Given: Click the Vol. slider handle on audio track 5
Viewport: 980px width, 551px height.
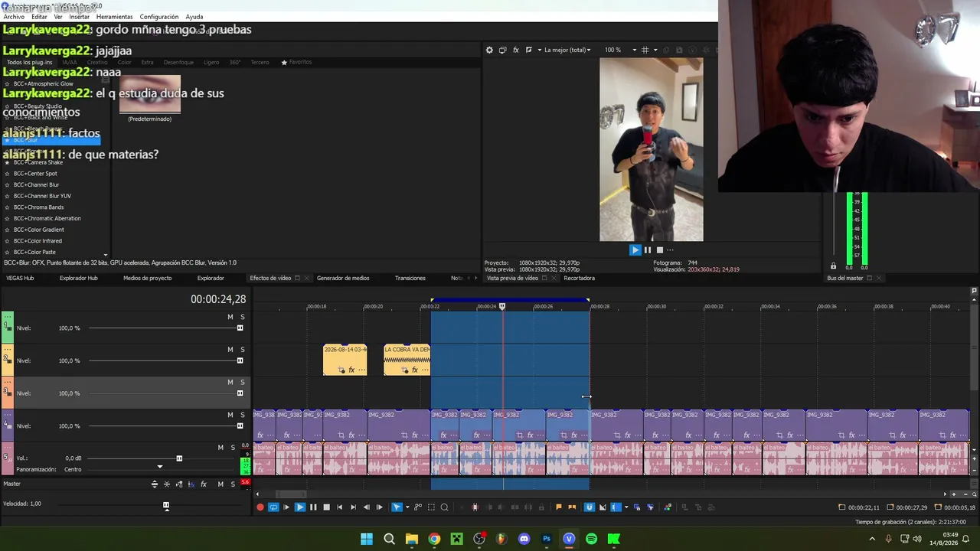Looking at the screenshot, I should tap(179, 458).
